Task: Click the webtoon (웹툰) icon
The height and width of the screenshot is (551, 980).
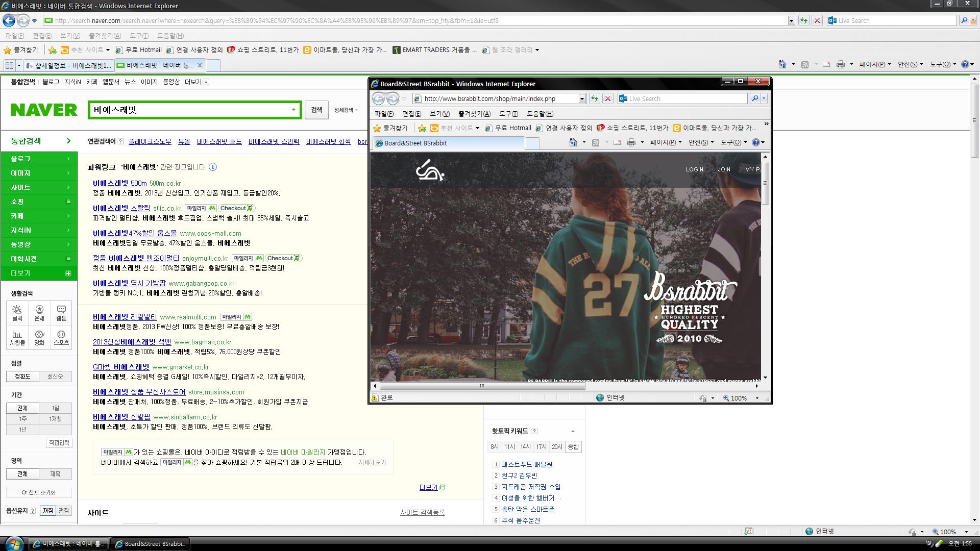Action: click(x=61, y=313)
